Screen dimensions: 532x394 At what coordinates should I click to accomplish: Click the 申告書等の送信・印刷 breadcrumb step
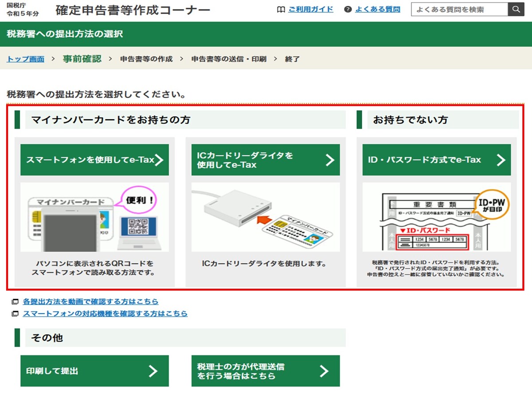click(x=229, y=59)
